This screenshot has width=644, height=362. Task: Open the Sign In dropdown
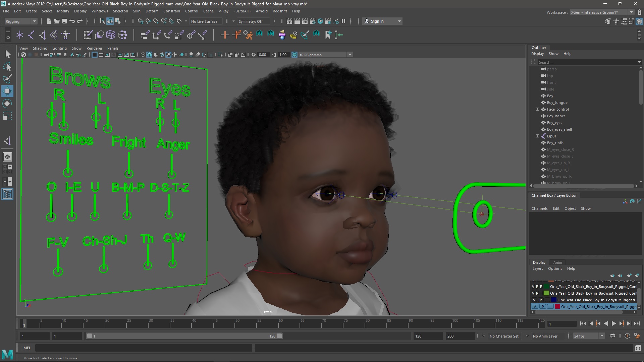click(382, 21)
